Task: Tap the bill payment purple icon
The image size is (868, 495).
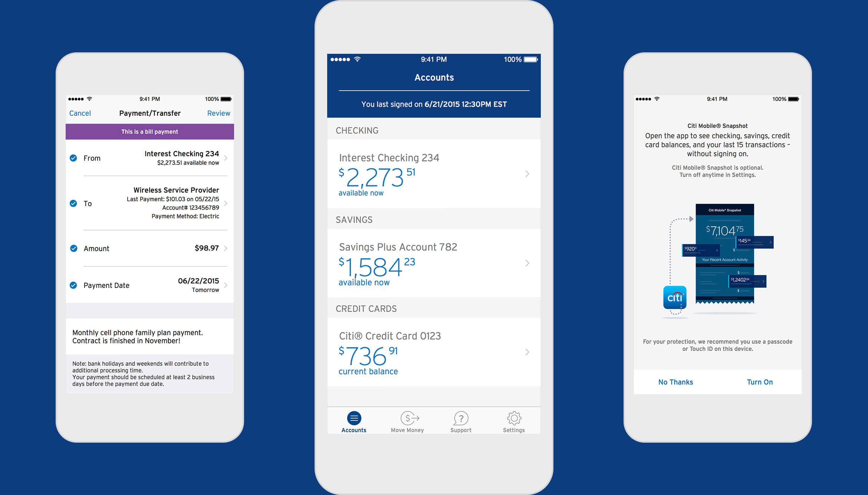Action: point(147,131)
